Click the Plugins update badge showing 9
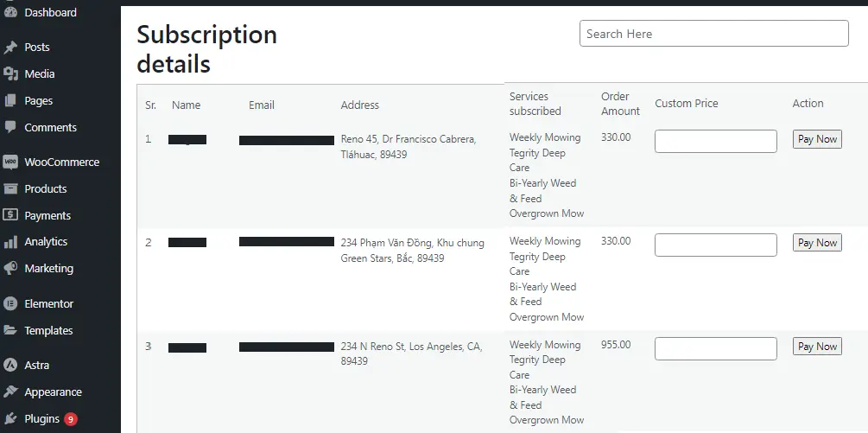The image size is (868, 433). click(x=70, y=419)
